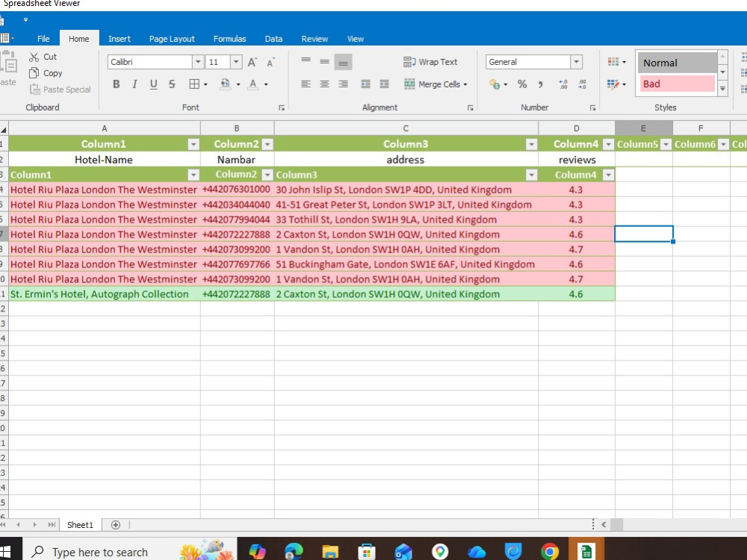The image size is (747, 560).
Task: Increase decimal places icon
Action: click(x=563, y=84)
